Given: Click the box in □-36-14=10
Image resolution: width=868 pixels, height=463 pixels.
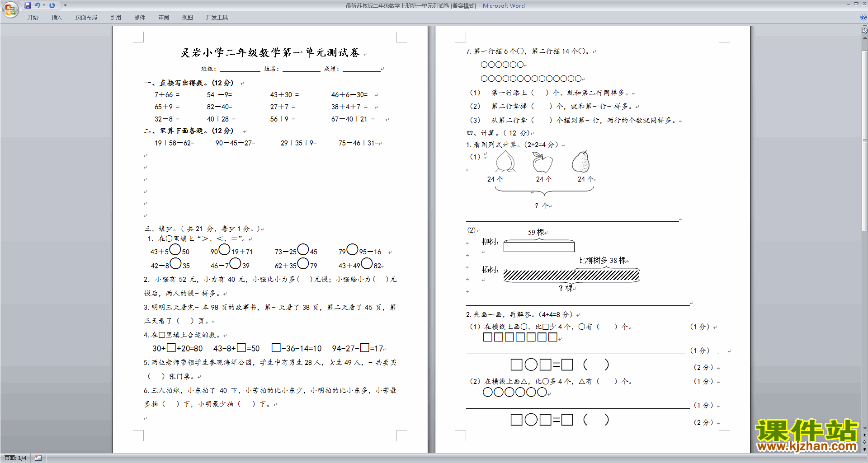Looking at the screenshot, I should click(x=276, y=348).
